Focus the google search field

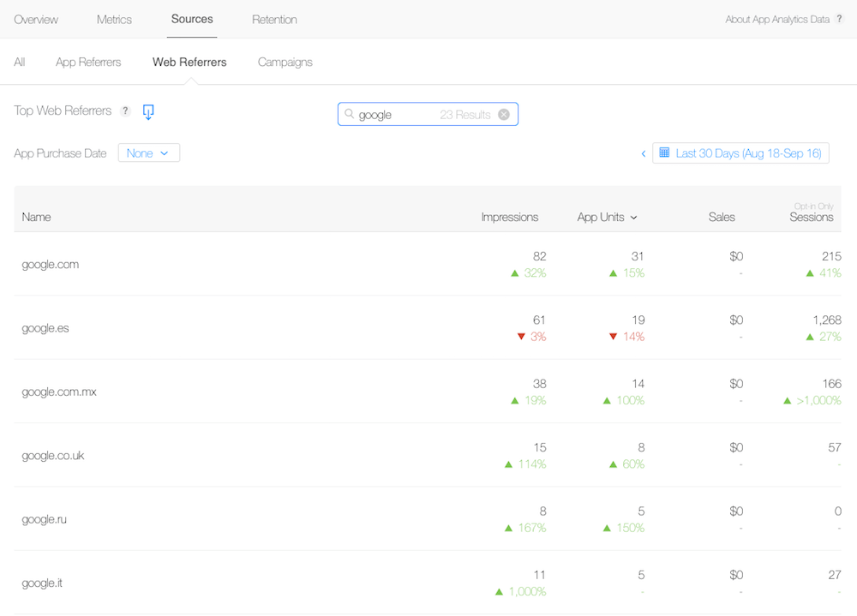pos(428,114)
